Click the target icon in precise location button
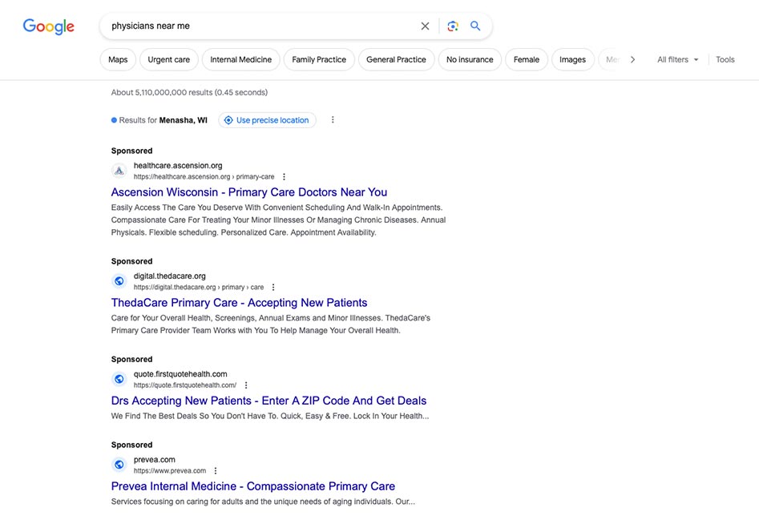 228,120
